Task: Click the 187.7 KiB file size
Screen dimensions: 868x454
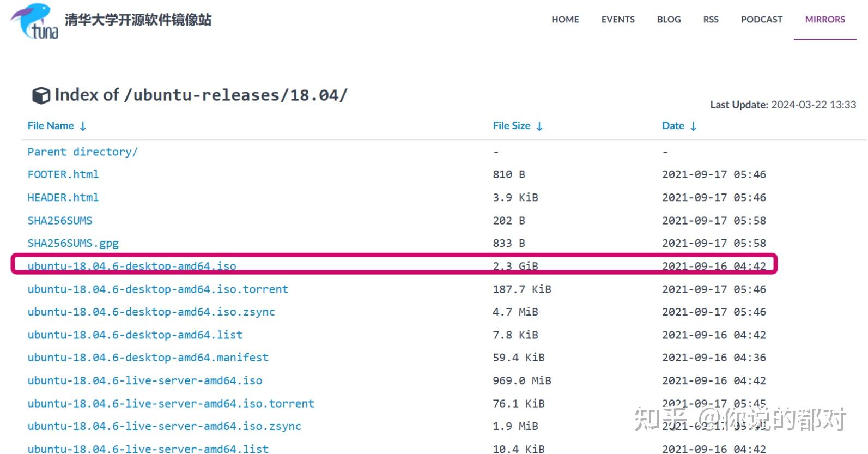Action: [x=522, y=289]
